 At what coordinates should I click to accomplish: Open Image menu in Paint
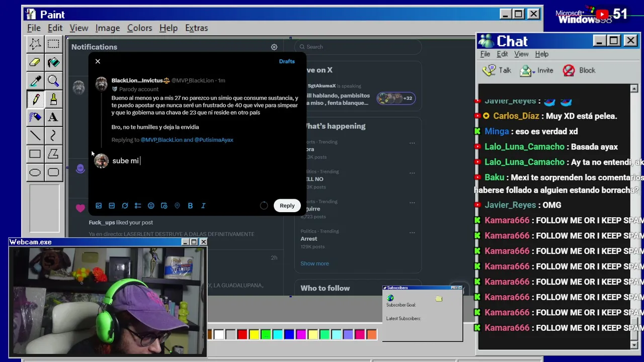pos(108,28)
